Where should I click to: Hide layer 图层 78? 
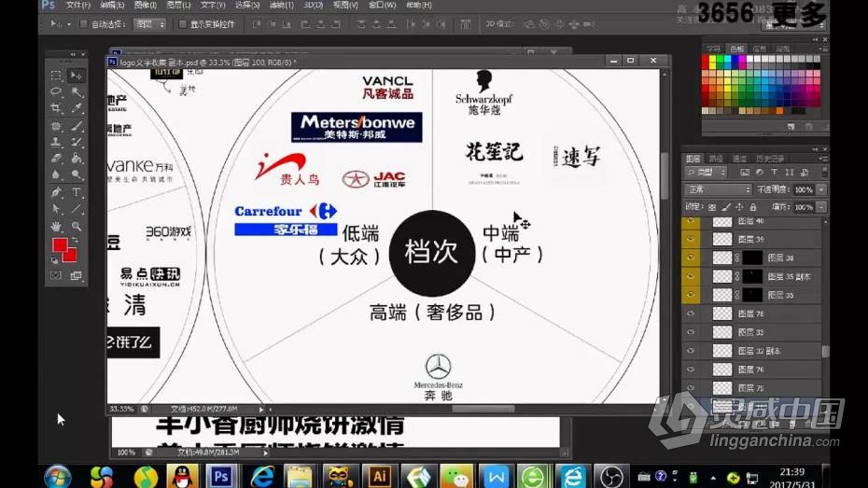pyautogui.click(x=691, y=314)
